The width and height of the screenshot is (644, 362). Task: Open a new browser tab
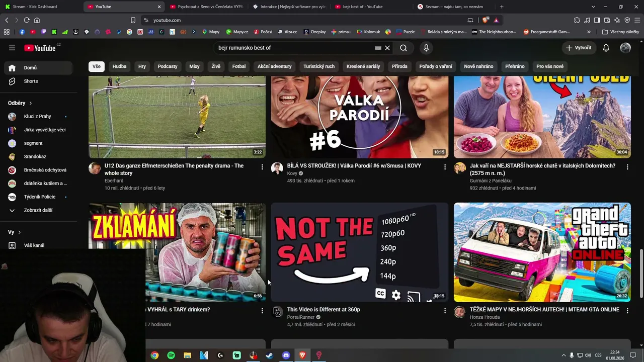coord(502,7)
